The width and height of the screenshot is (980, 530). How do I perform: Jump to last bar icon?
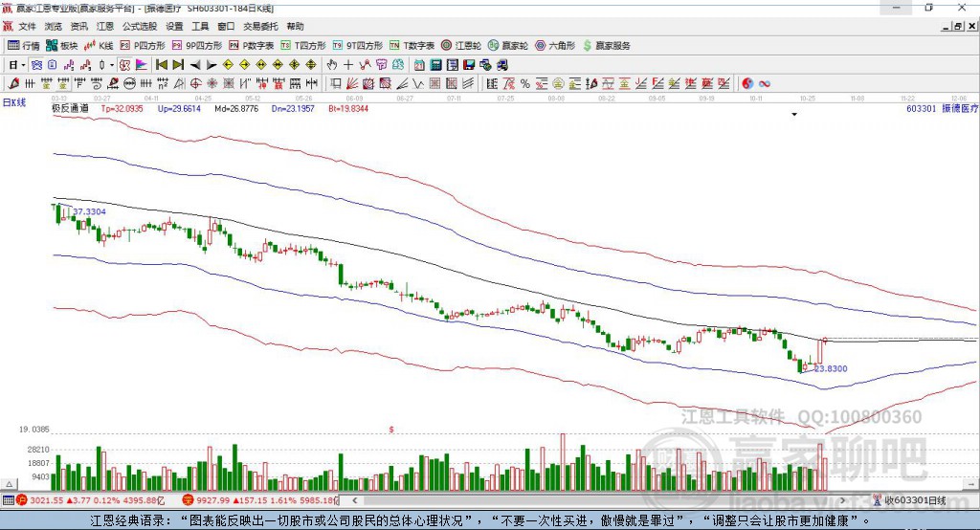[x=178, y=65]
